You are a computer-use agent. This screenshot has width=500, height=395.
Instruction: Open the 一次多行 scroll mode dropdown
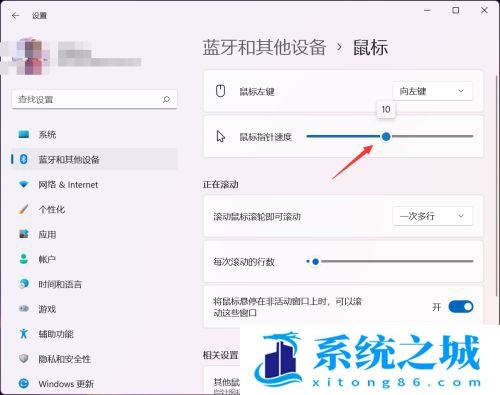tap(432, 216)
